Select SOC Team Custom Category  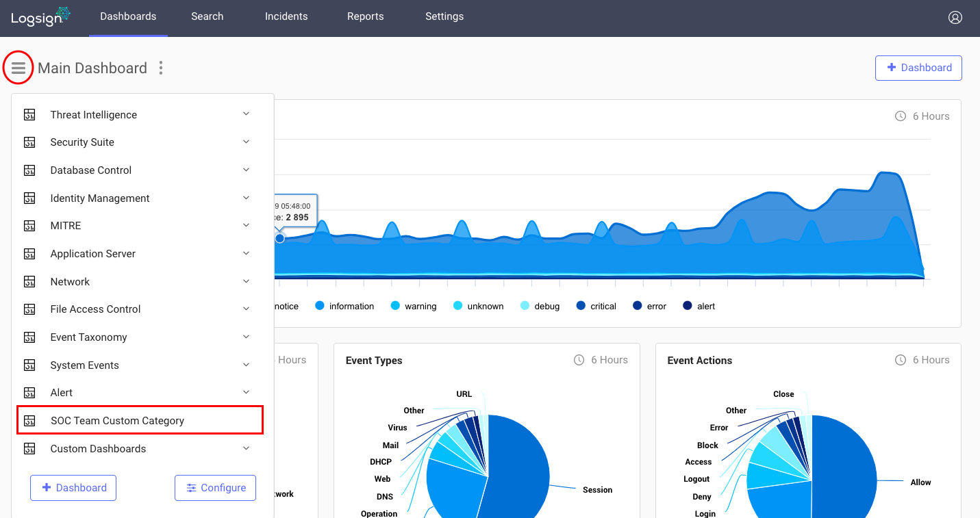140,420
